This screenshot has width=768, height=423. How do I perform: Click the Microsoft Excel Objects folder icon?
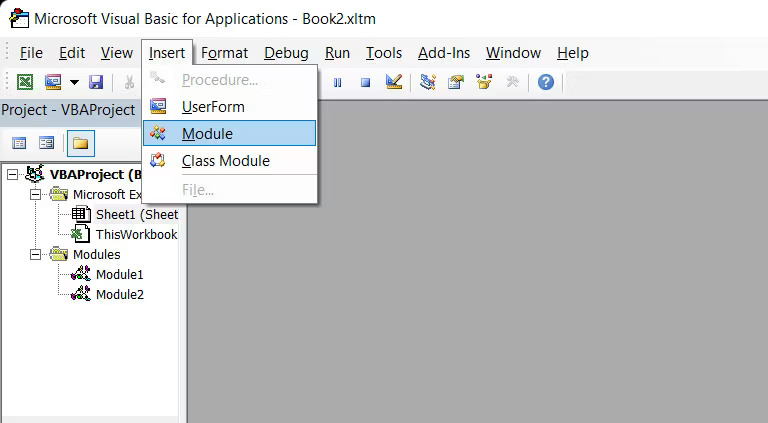[58, 194]
